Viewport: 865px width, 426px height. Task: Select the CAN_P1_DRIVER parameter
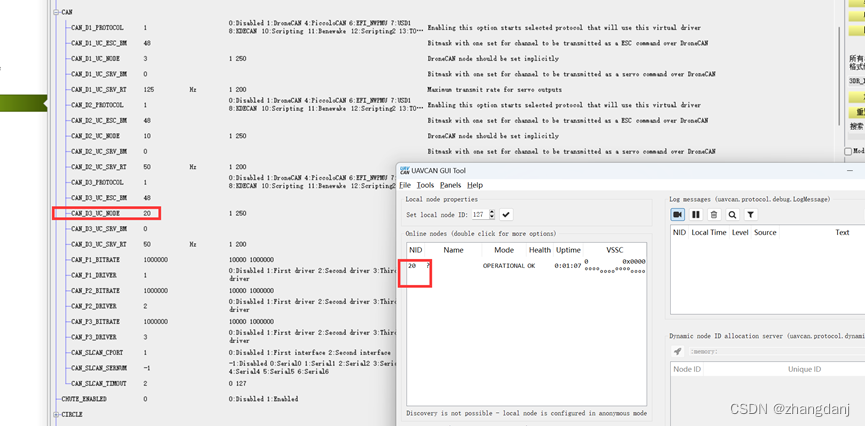[x=94, y=275]
